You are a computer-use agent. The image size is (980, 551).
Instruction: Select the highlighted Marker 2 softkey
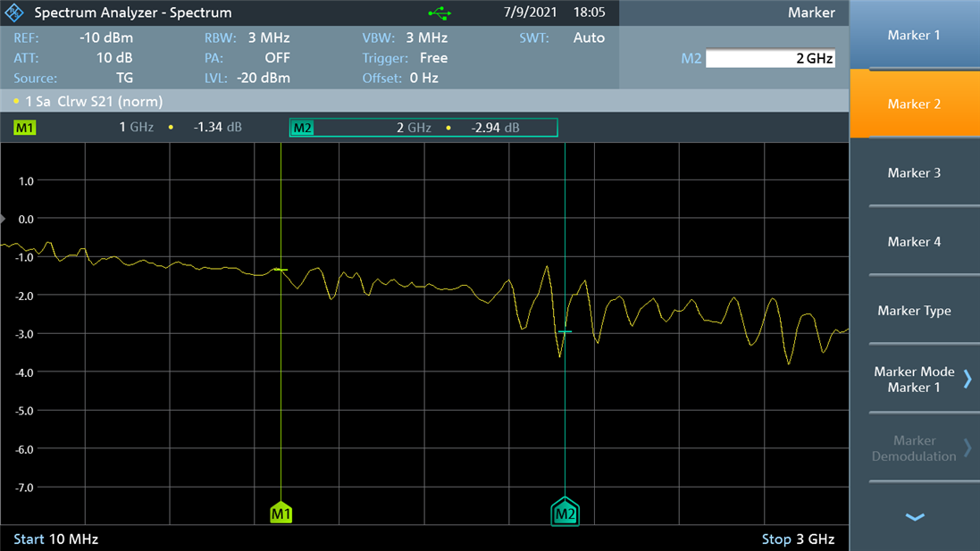coord(915,104)
